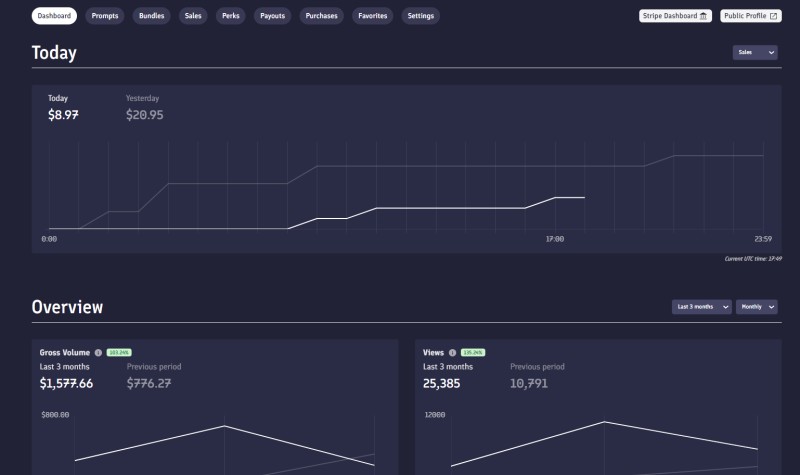Screen dimensions: 800x475
Task: Open the Last 3 months dropdown
Action: pyautogui.click(x=702, y=307)
